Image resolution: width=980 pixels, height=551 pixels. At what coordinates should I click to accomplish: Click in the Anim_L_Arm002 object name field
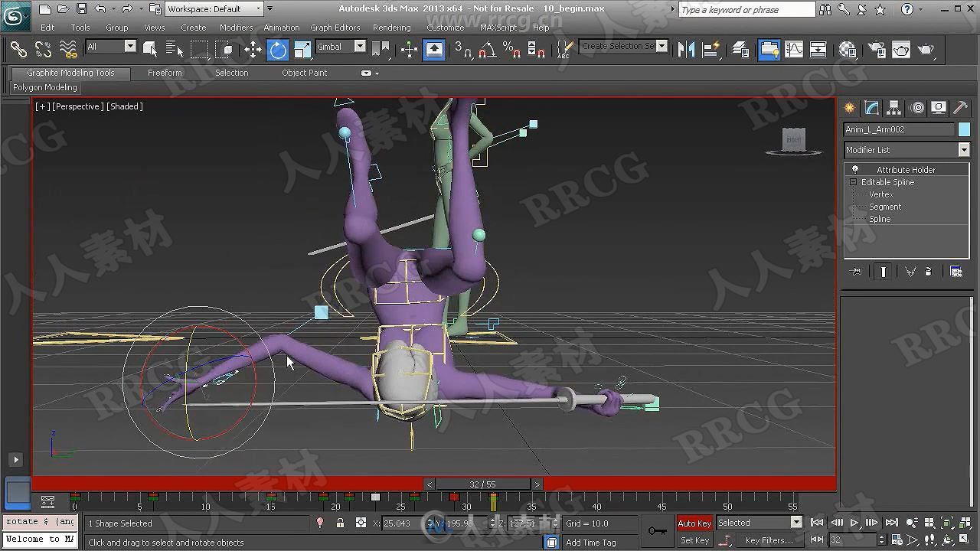pyautogui.click(x=899, y=129)
